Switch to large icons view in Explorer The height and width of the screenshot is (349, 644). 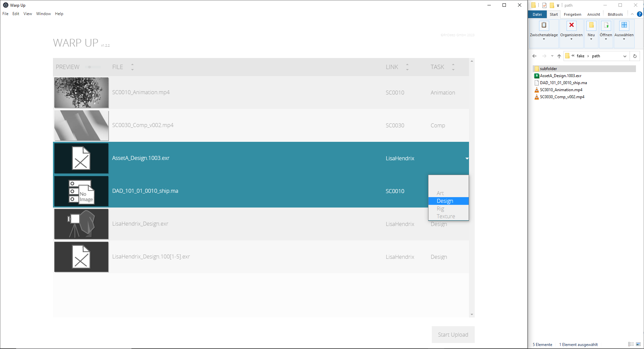click(638, 344)
